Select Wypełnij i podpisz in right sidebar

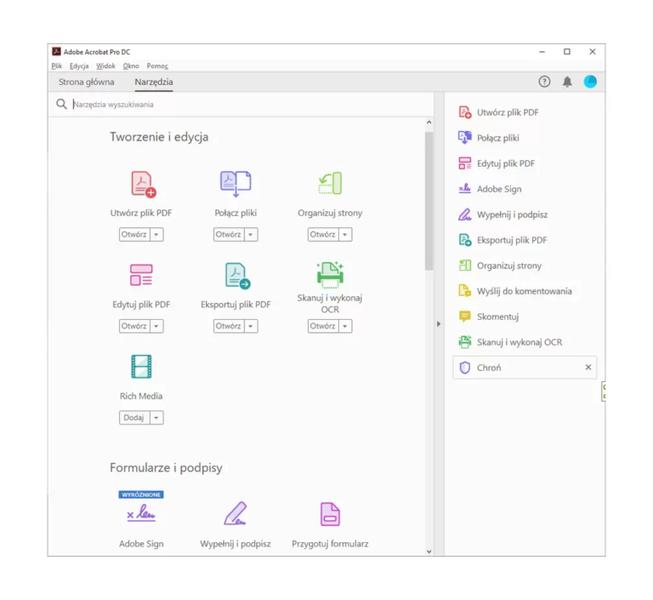pos(503,215)
